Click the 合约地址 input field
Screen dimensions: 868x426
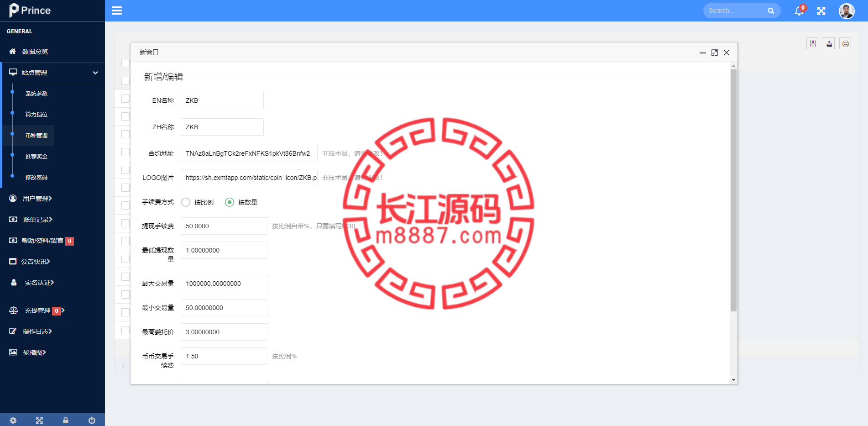tap(249, 153)
